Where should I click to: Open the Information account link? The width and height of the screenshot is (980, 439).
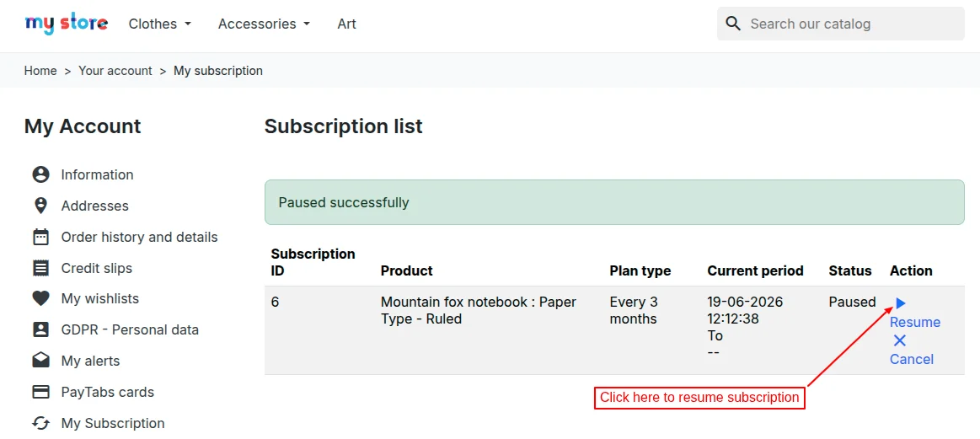[98, 174]
